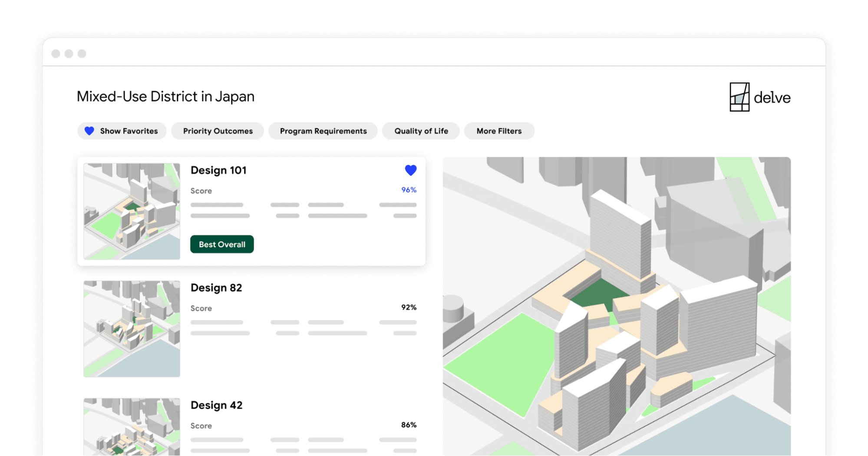Click the 92% score for Design 82

(409, 307)
